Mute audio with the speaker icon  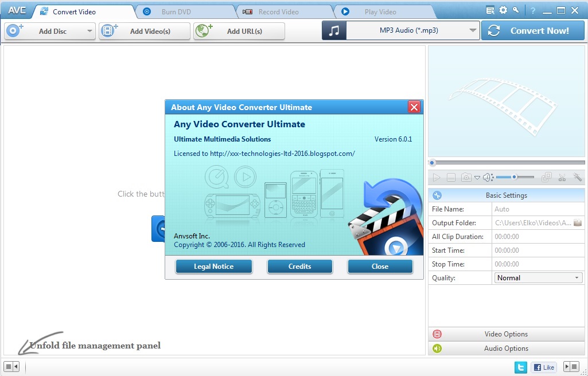point(488,177)
